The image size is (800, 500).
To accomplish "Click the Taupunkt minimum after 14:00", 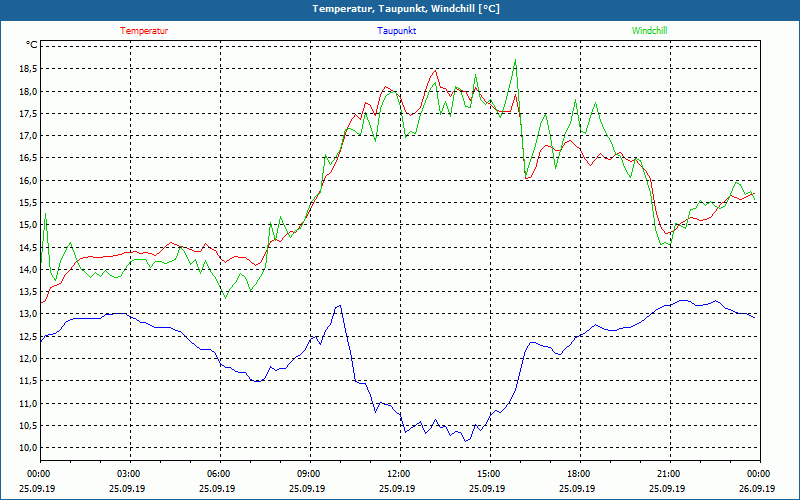I will 465,441.
